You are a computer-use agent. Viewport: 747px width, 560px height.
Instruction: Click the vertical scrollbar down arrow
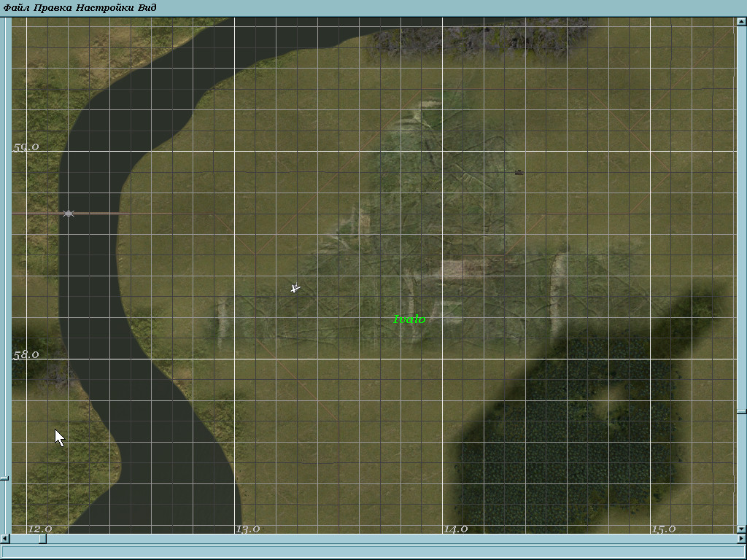point(742,529)
